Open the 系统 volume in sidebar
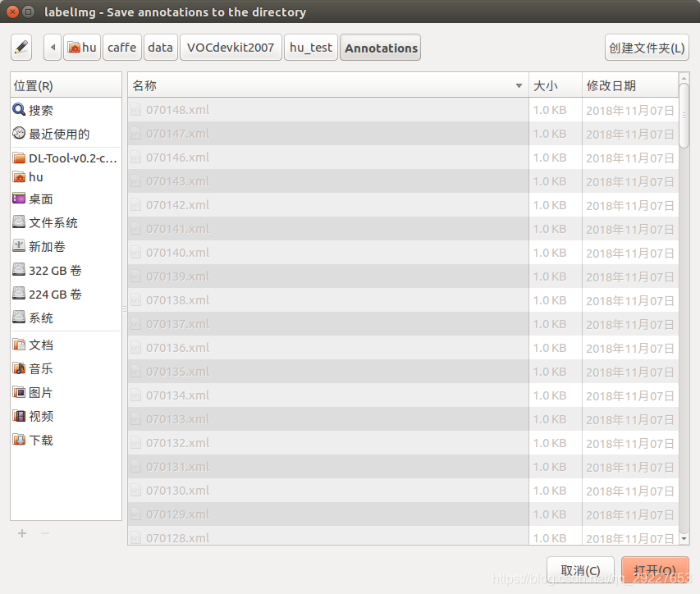This screenshot has width=700, height=594. pyautogui.click(x=66, y=318)
